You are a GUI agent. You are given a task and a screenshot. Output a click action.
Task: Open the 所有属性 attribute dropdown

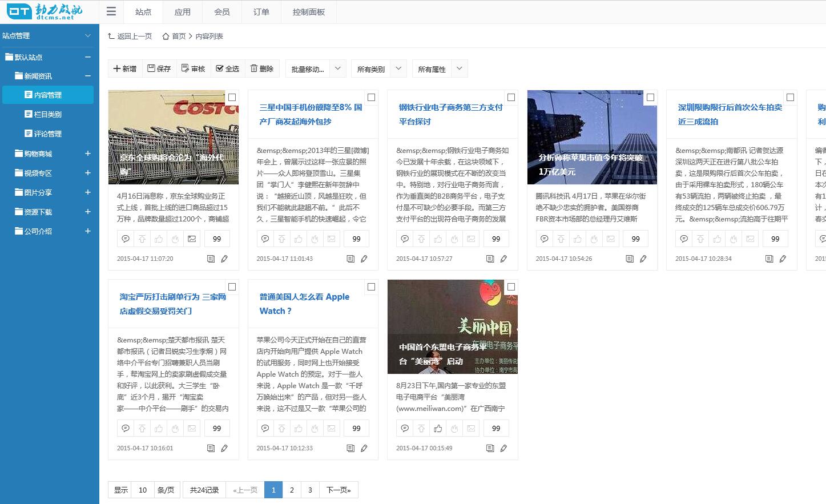(439, 68)
